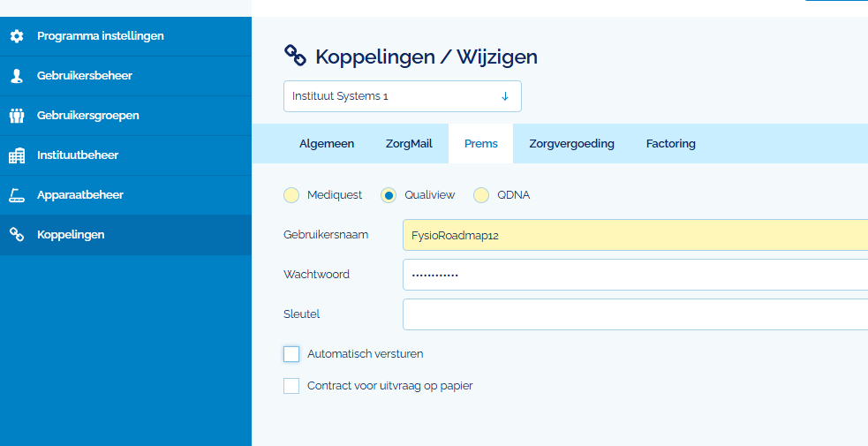868x446 pixels.
Task: Click the building icon for Instituutbeheer
Action: pos(17,155)
